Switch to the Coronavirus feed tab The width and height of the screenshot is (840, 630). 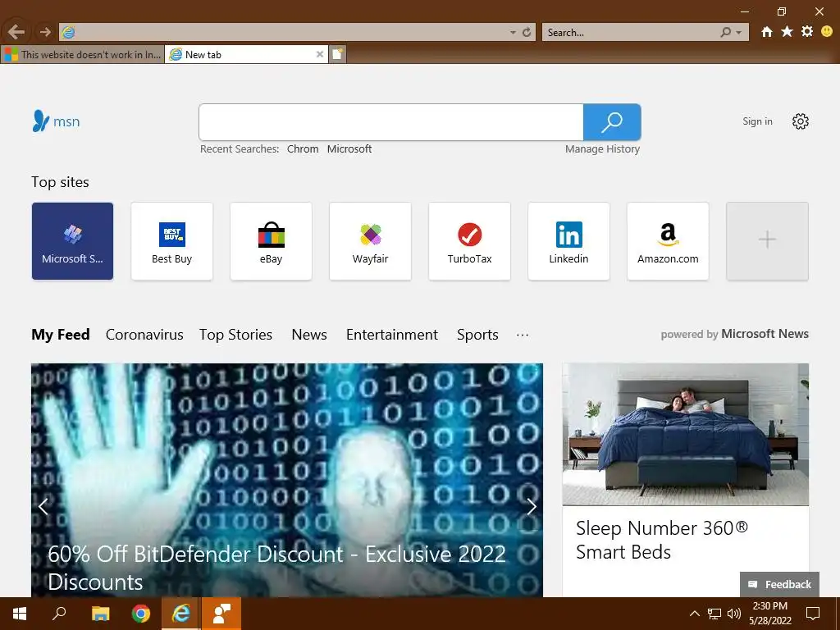pyautogui.click(x=144, y=335)
